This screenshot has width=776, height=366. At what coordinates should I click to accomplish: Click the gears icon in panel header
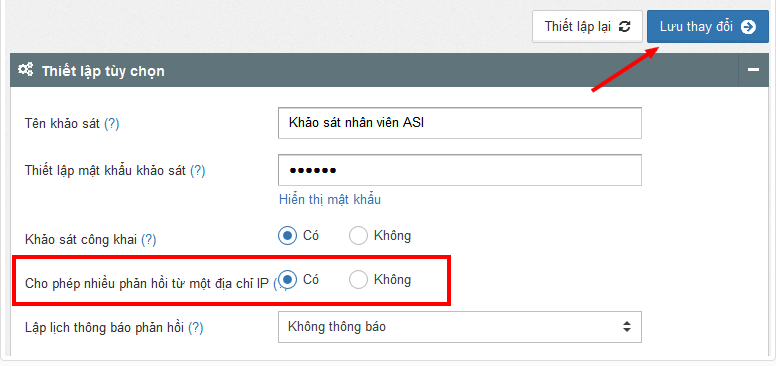click(x=26, y=70)
